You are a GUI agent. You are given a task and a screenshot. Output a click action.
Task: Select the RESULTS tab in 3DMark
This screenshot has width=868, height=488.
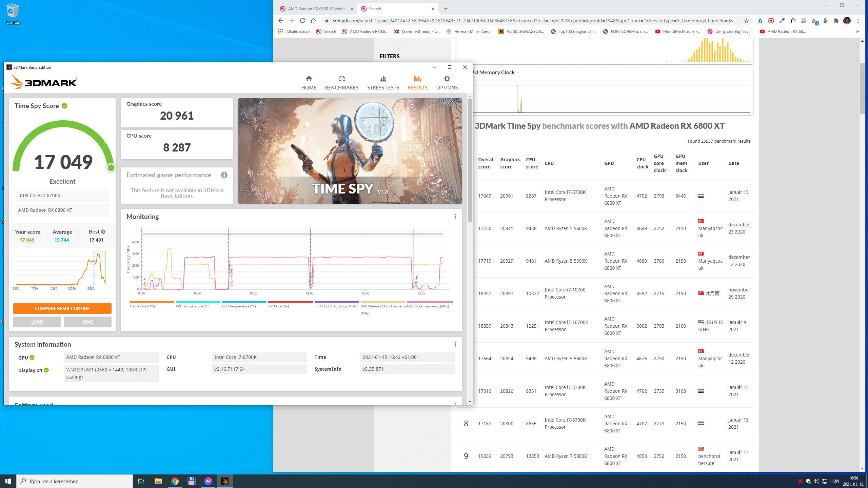(x=417, y=83)
